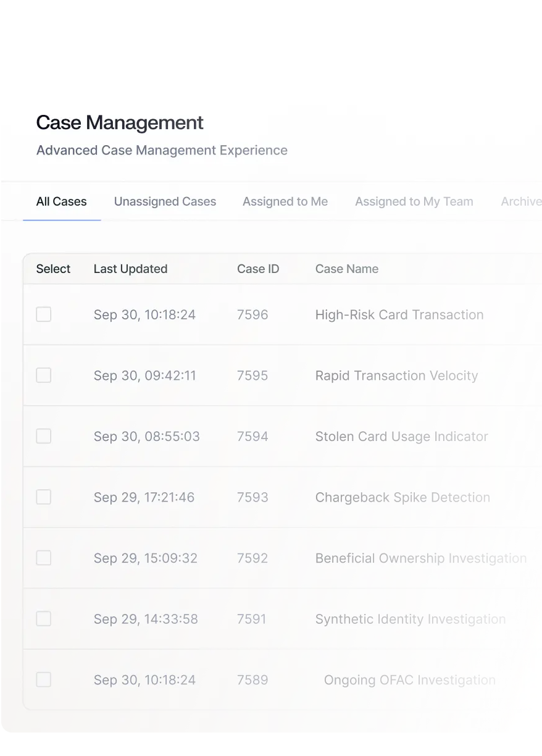
Task: Sort the table by Case ID
Action: click(258, 269)
